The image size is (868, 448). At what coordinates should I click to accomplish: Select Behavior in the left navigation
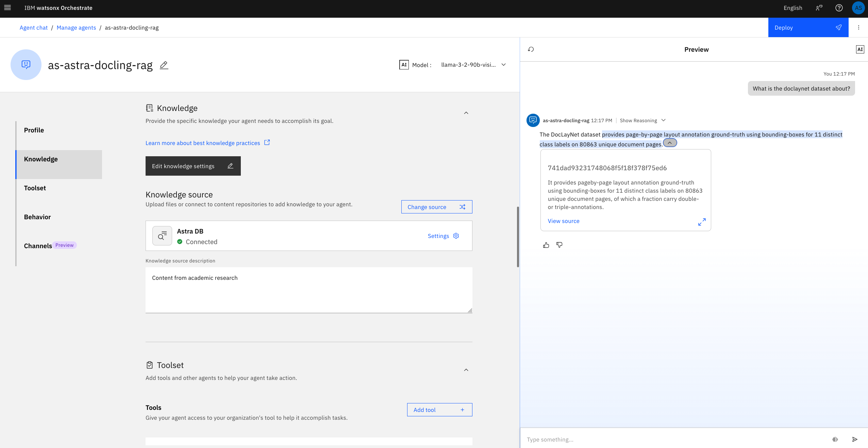point(37,217)
